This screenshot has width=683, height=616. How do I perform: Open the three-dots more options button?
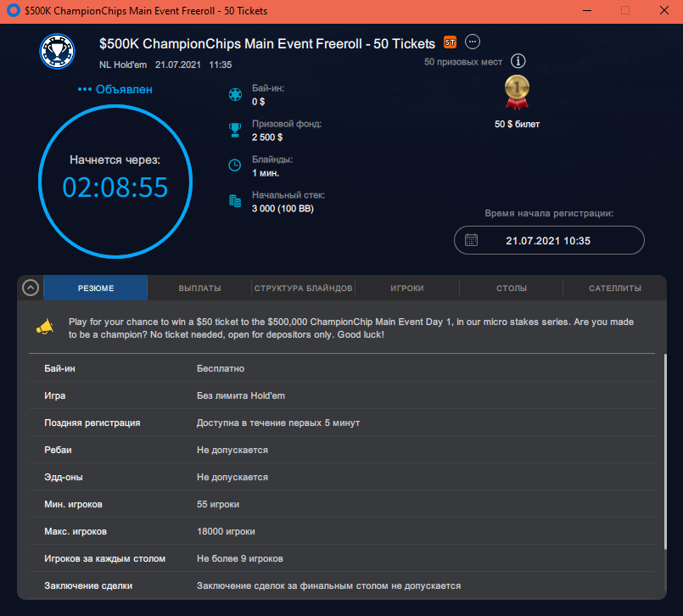coord(473,42)
